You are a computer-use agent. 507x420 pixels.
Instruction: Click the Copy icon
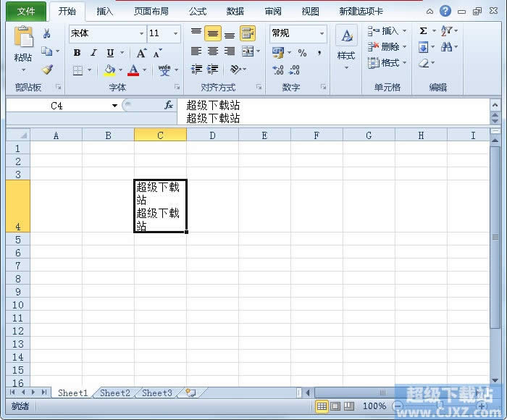point(46,51)
